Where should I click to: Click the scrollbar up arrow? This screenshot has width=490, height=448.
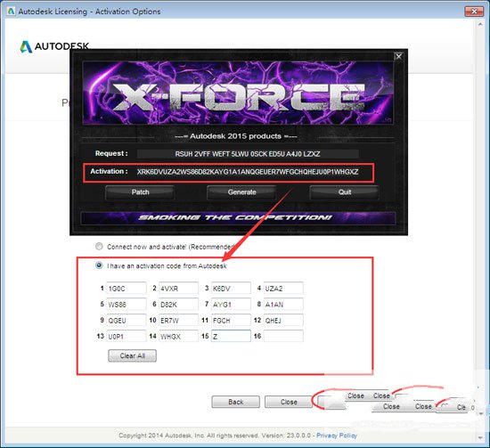(x=480, y=24)
